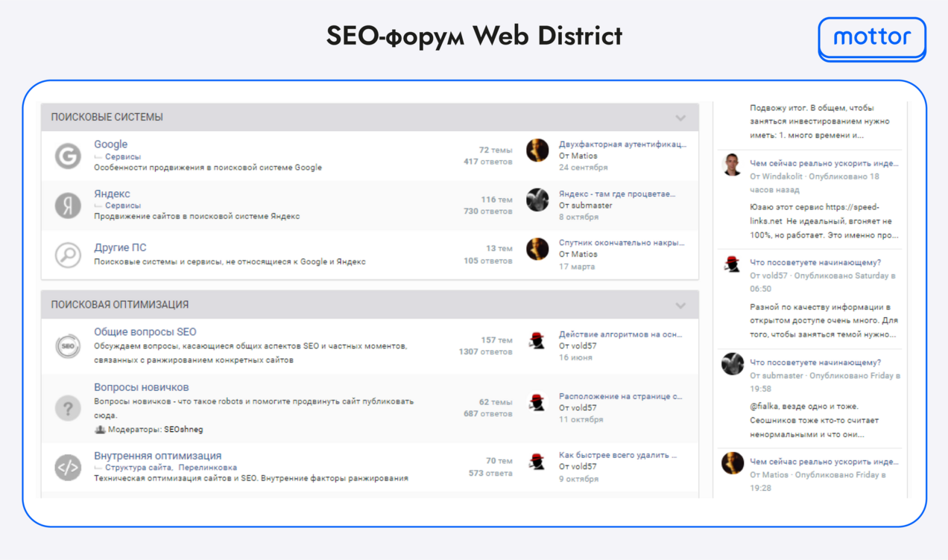Screen dimensions: 948x560
Task: Open Matios avatar in Другие ПС row
Action: click(x=537, y=249)
